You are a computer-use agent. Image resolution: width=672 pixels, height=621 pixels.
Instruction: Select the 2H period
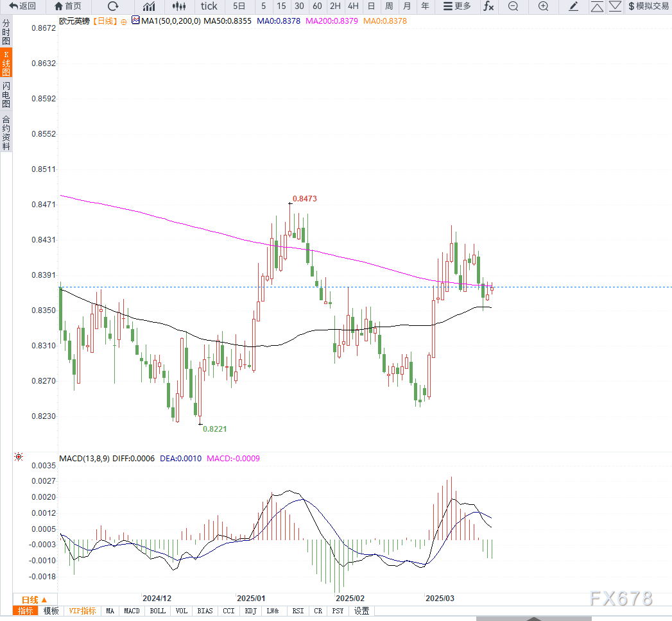pos(335,6)
